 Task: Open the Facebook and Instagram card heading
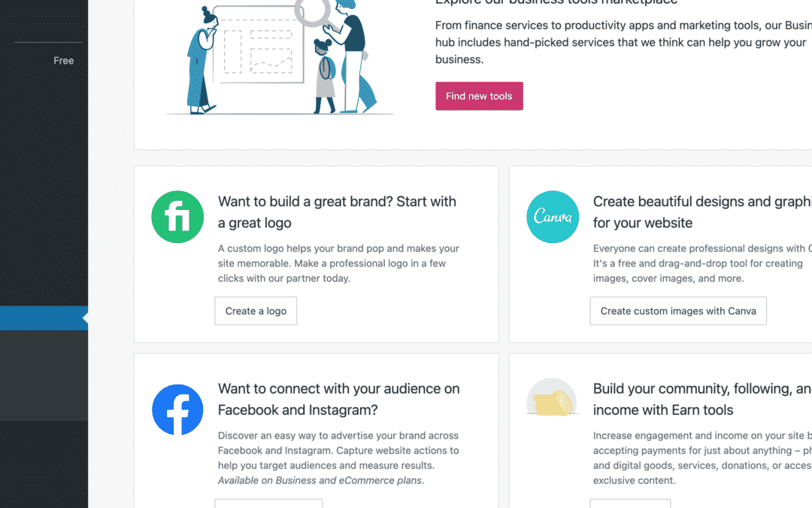pos(338,399)
